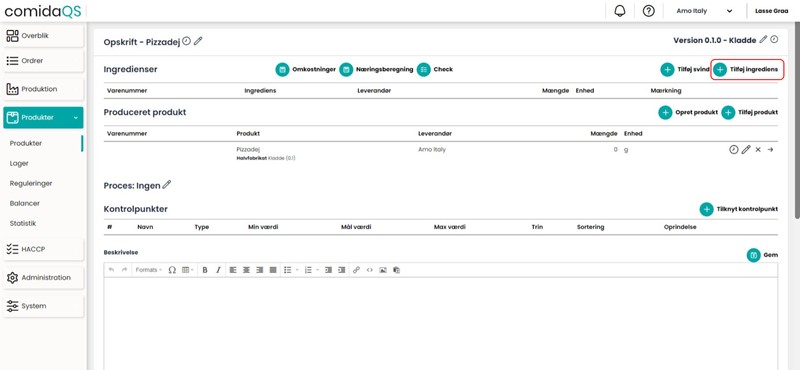Click the Sortering column header in Kontrolpunkter
This screenshot has width=800, height=370.
coord(590,227)
